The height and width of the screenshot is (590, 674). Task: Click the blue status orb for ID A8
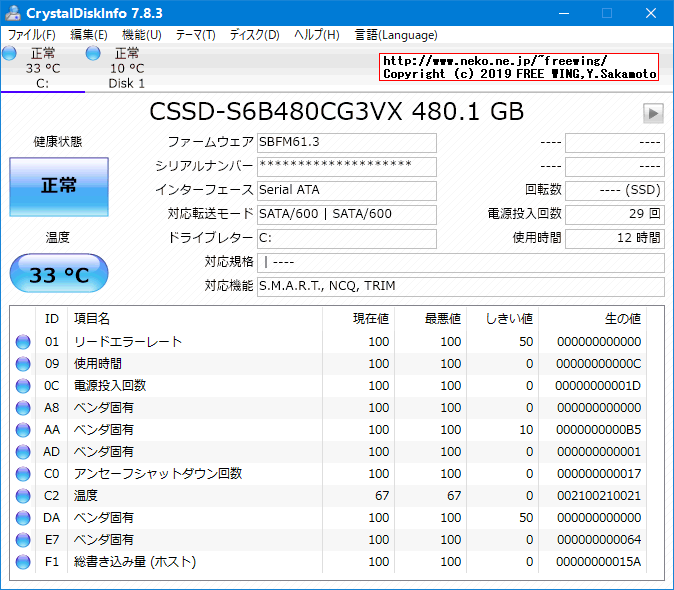(x=23, y=408)
